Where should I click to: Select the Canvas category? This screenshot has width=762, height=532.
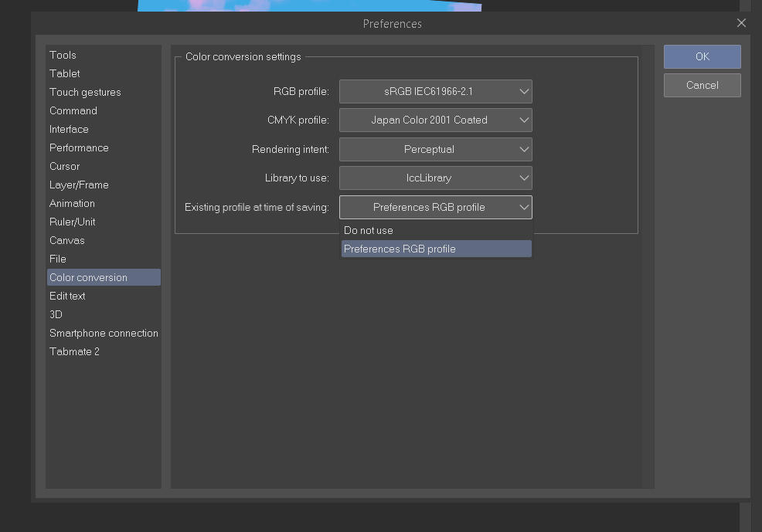104,240
